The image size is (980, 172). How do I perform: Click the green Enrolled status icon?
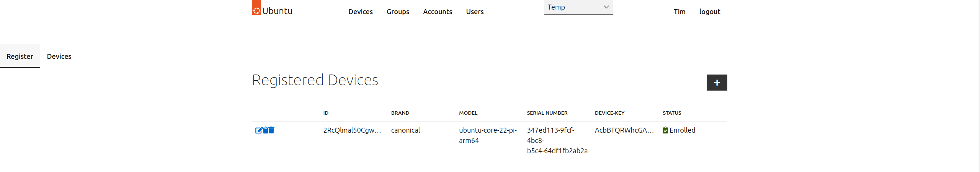[665, 130]
